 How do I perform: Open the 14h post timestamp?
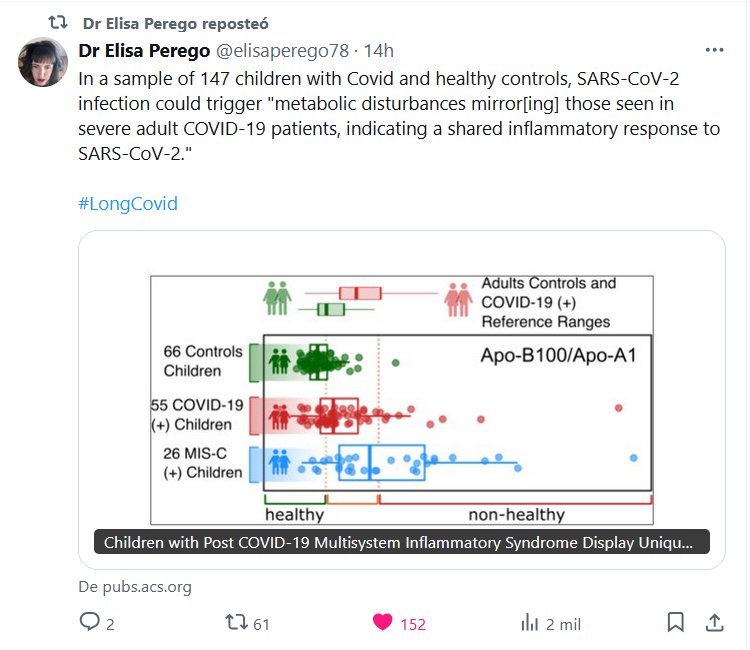click(x=379, y=50)
